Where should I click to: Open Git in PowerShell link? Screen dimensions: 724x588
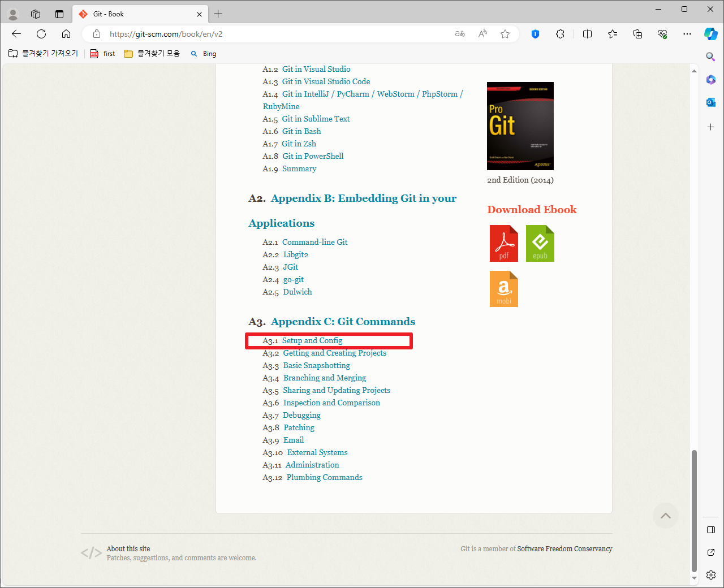click(x=313, y=157)
